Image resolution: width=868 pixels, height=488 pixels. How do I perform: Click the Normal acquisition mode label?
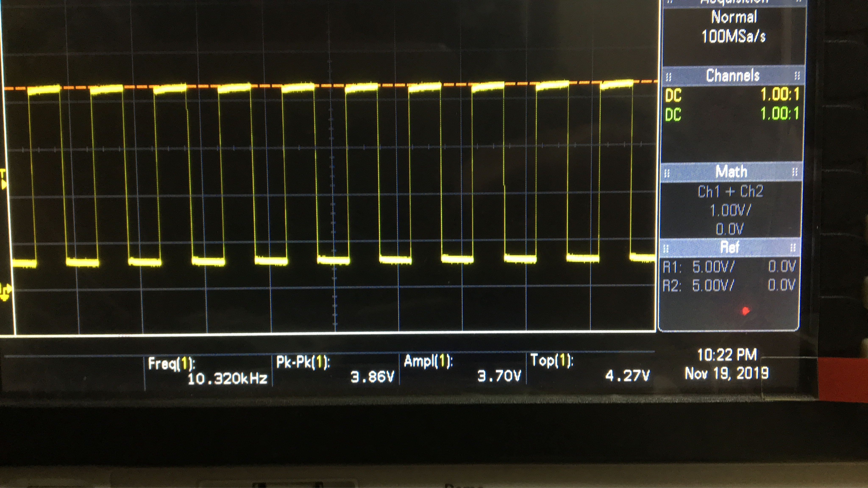pyautogui.click(x=734, y=17)
